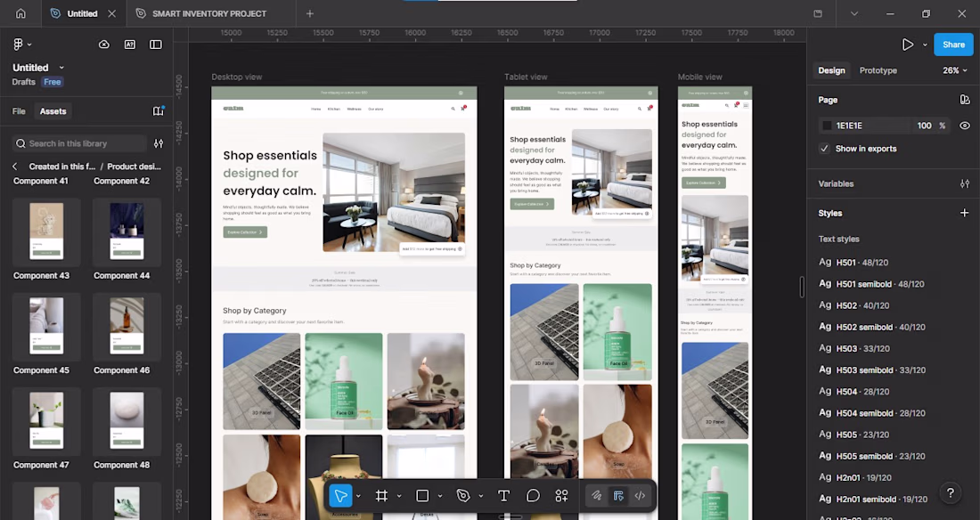
Task: Expand the Pen tool options arrow
Action: point(480,496)
